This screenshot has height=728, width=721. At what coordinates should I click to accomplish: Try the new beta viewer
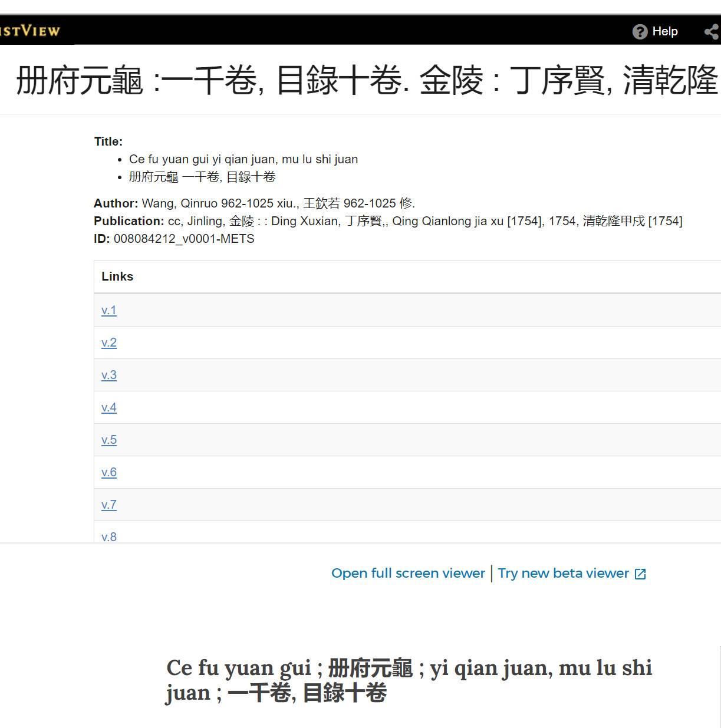(x=562, y=572)
